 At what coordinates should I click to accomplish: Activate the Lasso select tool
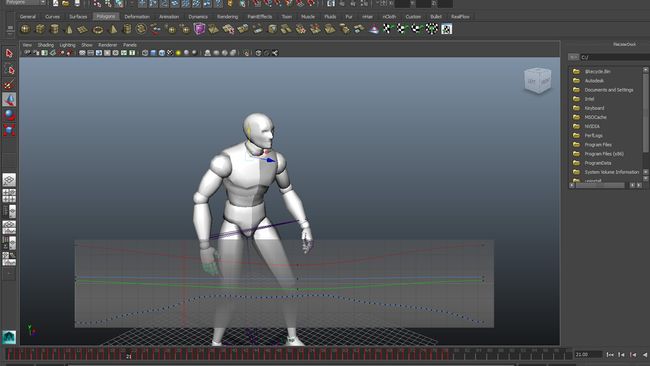pyautogui.click(x=9, y=69)
